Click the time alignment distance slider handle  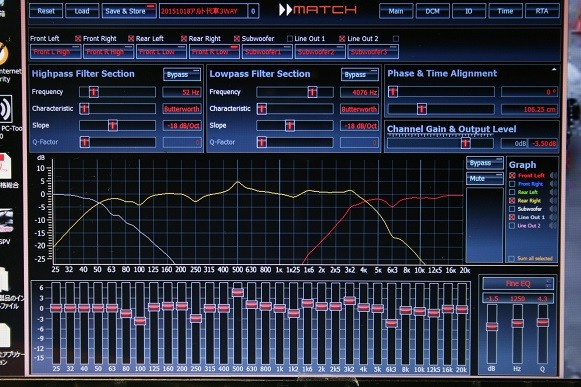click(421, 109)
